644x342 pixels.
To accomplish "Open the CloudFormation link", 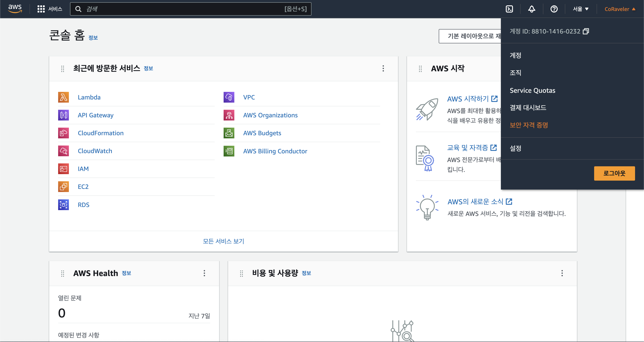I will pyautogui.click(x=100, y=133).
